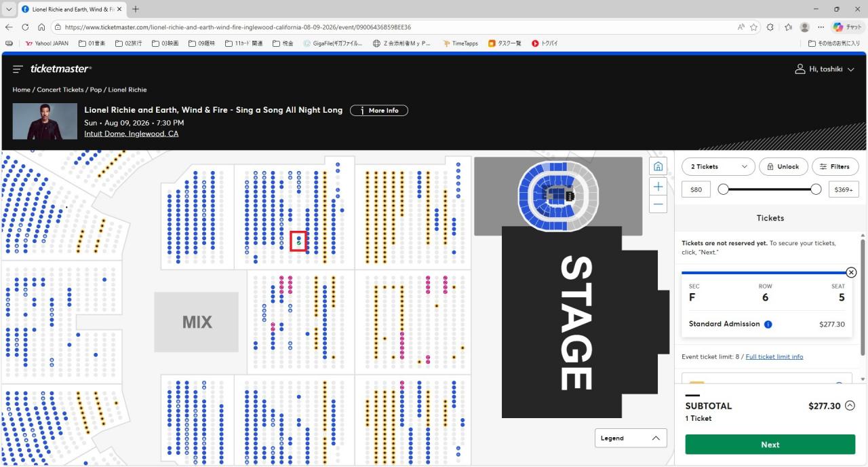The image size is (868, 467).
Task: Open the 03映画 bookmark folder
Action: [x=165, y=43]
